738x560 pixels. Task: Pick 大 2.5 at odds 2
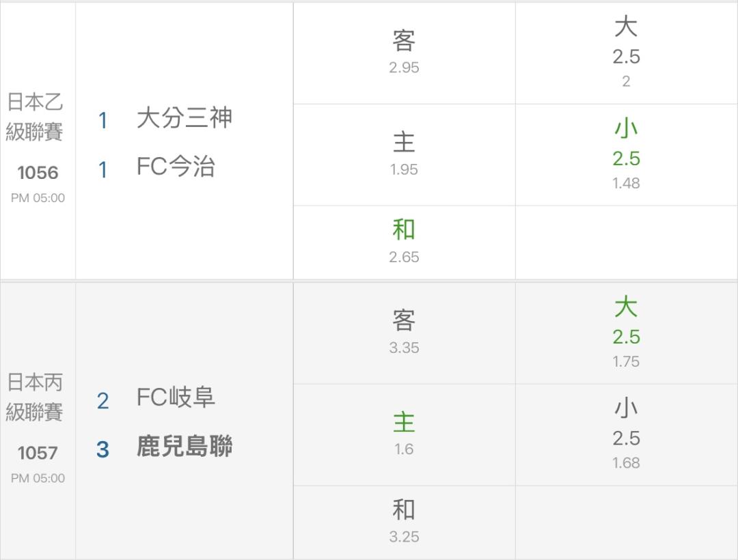[x=626, y=53]
